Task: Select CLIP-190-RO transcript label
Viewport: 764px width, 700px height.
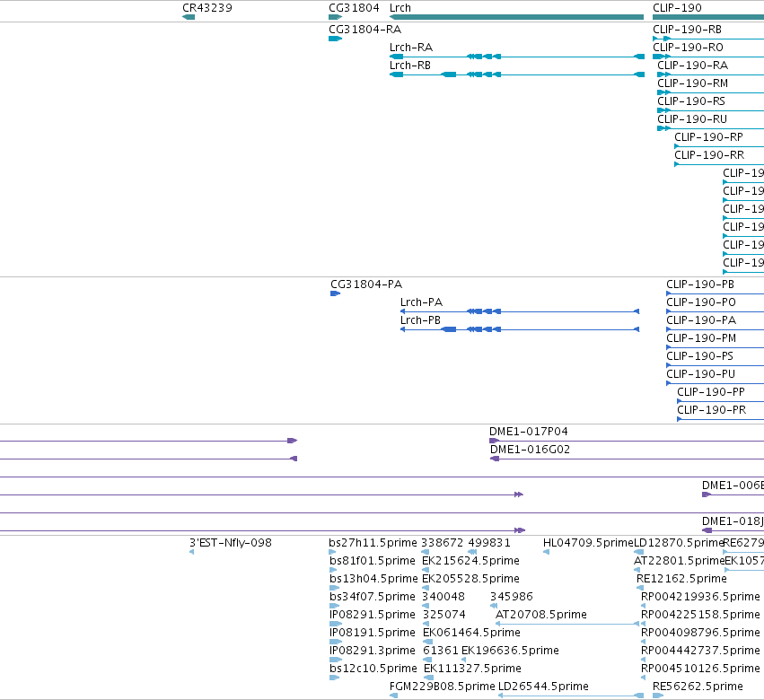Action: click(688, 48)
